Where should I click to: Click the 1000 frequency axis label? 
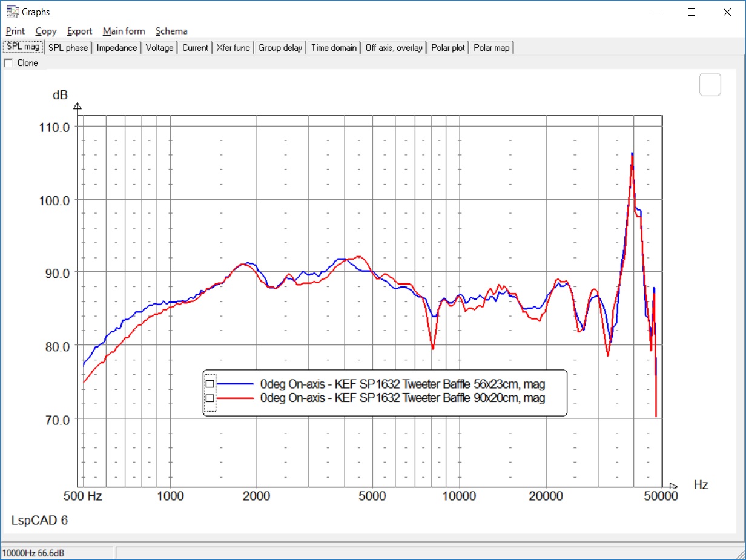tap(170, 496)
